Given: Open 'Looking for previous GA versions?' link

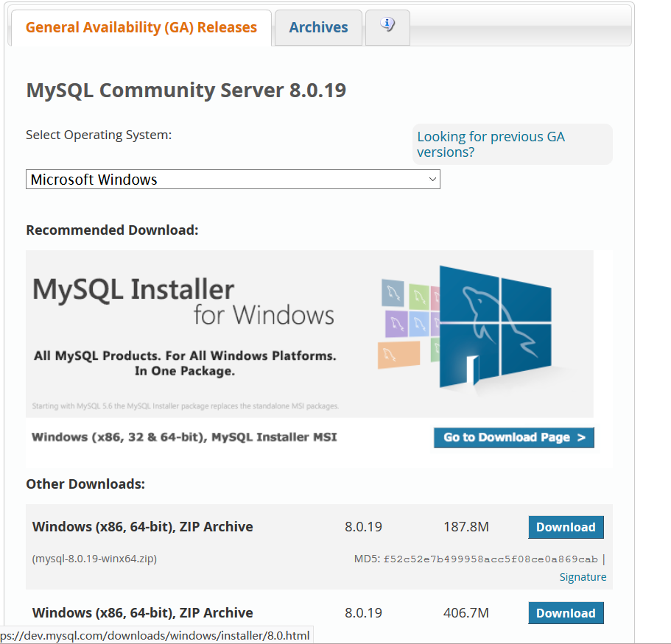Looking at the screenshot, I should (491, 144).
